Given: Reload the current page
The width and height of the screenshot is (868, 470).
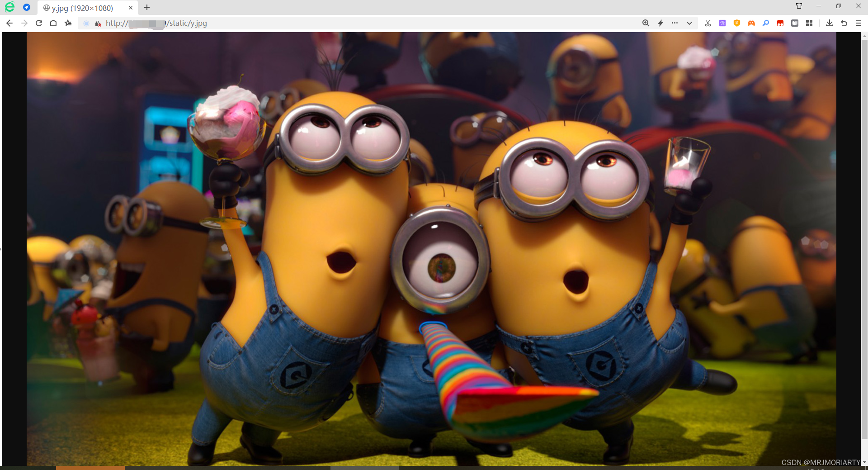Looking at the screenshot, I should [x=39, y=23].
